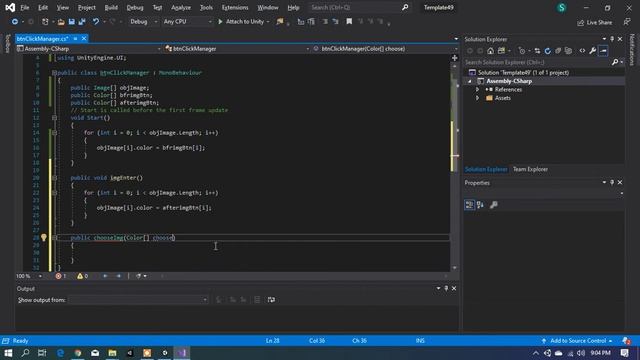Collapse the imgEnter() method outline box
The image size is (640, 360).
(54, 178)
